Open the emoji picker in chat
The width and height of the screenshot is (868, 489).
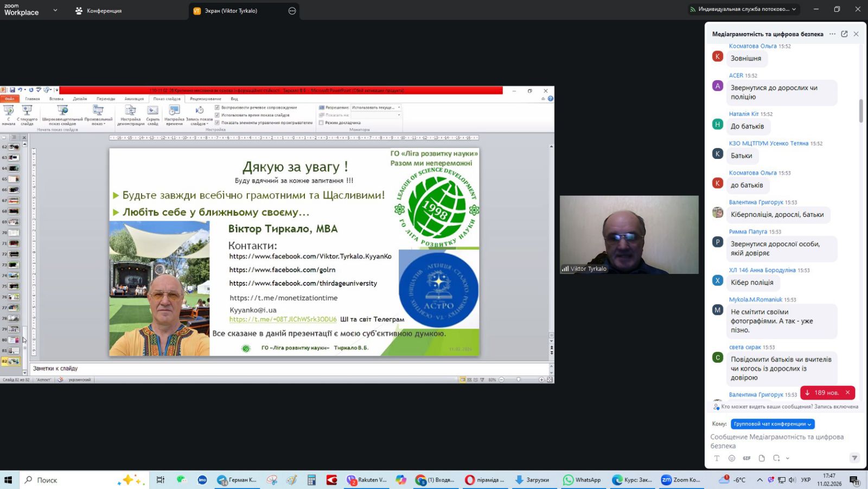point(731,458)
